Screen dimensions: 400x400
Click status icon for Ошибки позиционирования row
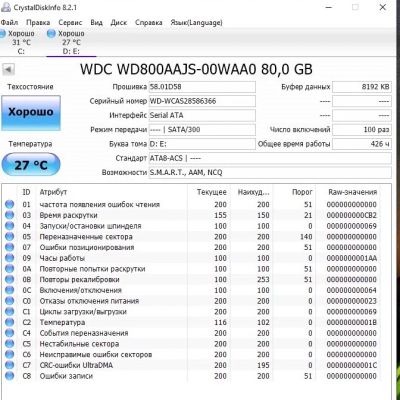tap(10, 247)
